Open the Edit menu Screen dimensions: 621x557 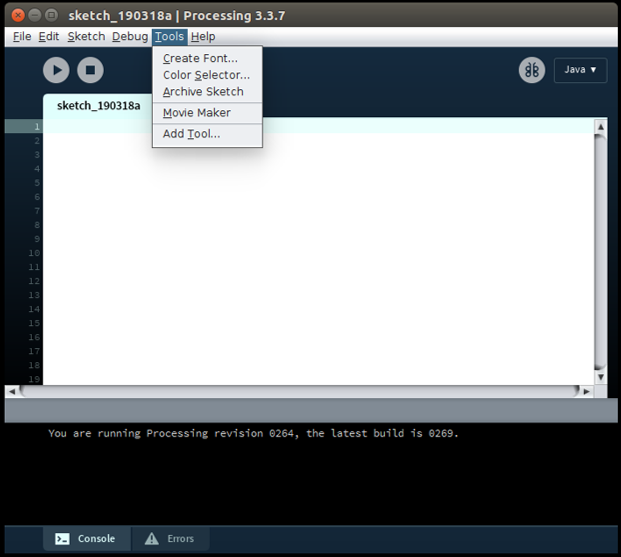point(49,37)
